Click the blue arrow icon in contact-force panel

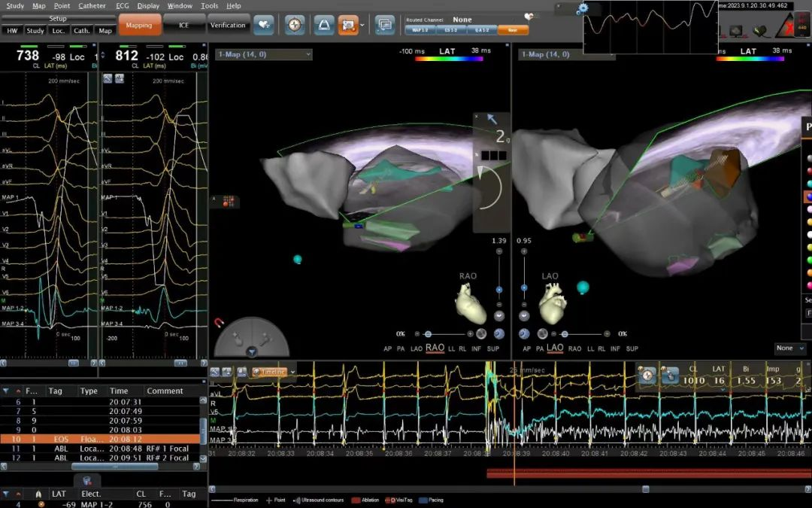pyautogui.click(x=492, y=119)
